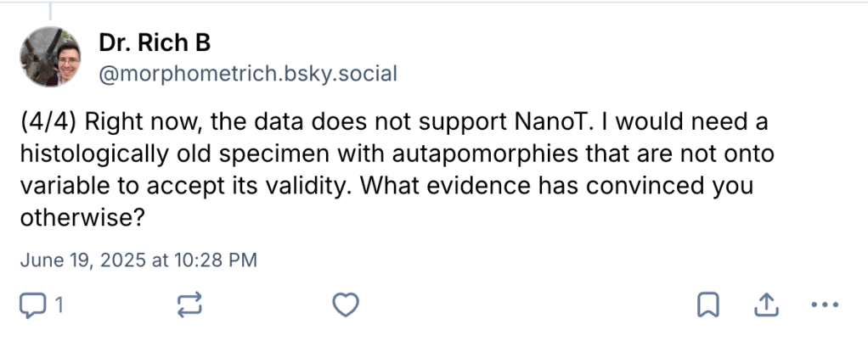
Task: Like the post with the heart icon
Action: pyautogui.click(x=345, y=305)
